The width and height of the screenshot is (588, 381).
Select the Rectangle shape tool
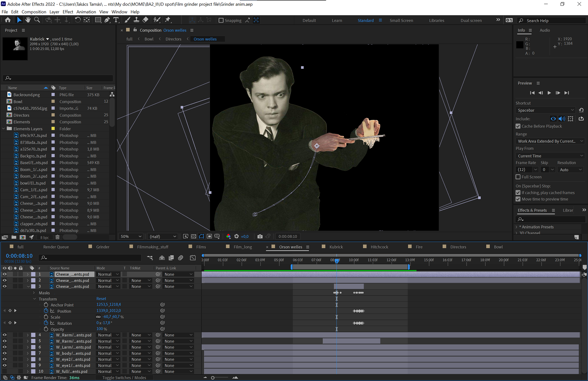[98, 20]
